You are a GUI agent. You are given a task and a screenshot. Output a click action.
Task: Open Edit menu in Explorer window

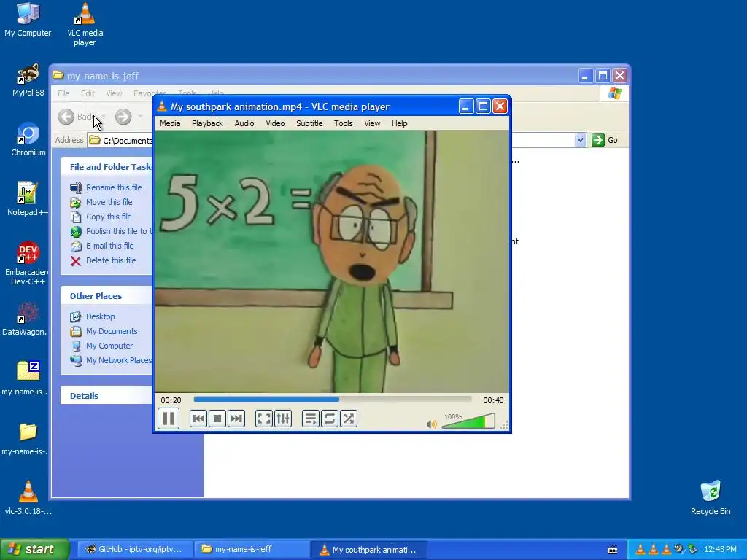pos(88,93)
